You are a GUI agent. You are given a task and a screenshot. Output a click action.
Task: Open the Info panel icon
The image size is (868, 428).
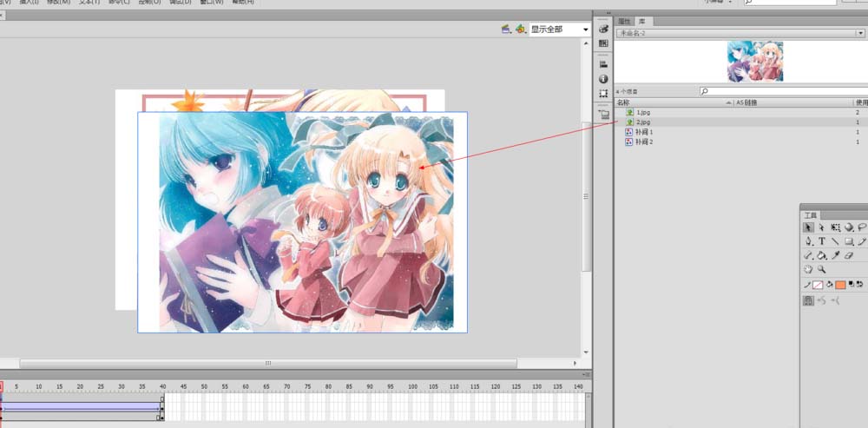click(x=603, y=79)
